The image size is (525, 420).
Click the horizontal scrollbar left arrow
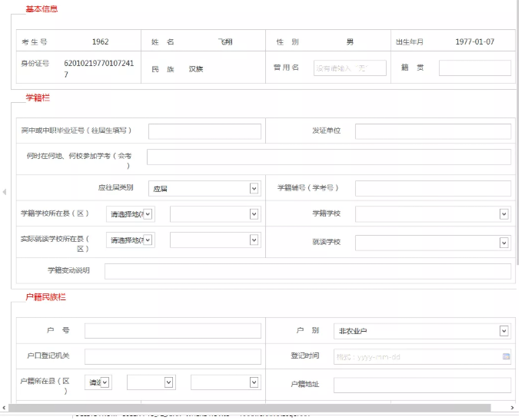point(4,408)
